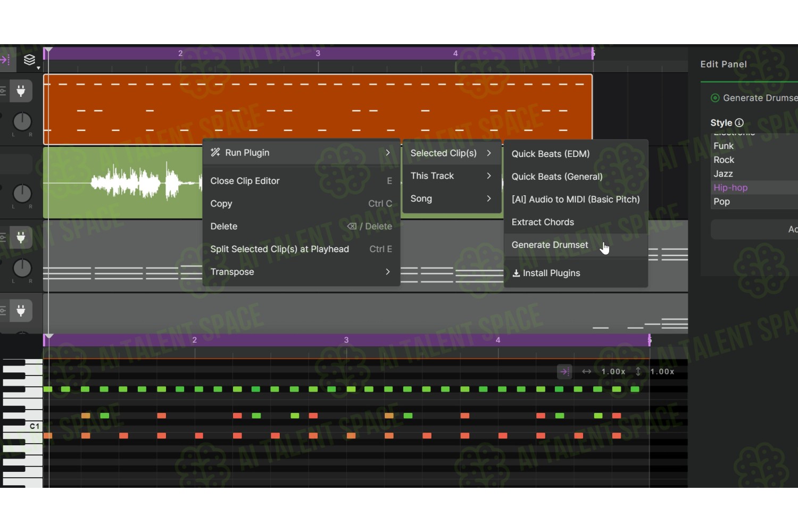The image size is (798, 532).
Task: Run the Extract Chords plugin
Action: (x=576, y=222)
